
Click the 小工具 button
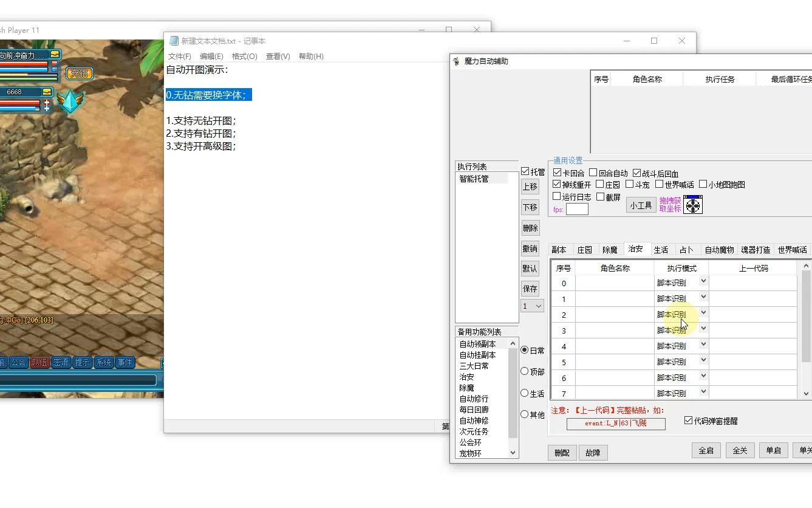641,205
